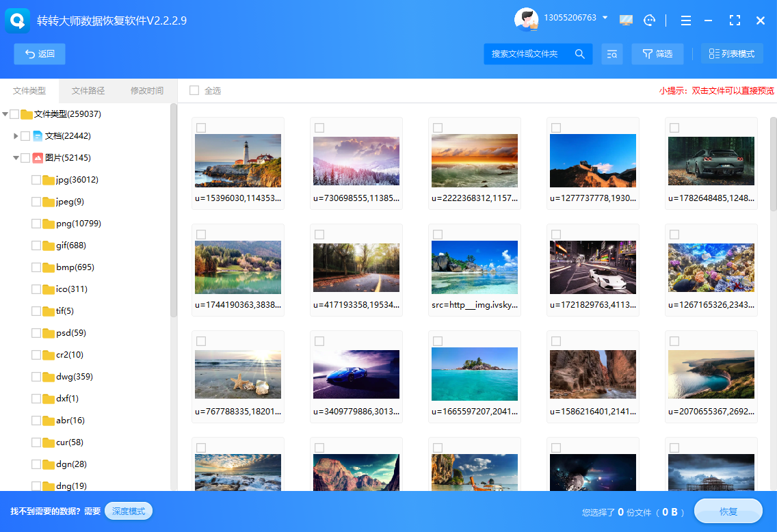Click the jpg folder icon

[49, 180]
